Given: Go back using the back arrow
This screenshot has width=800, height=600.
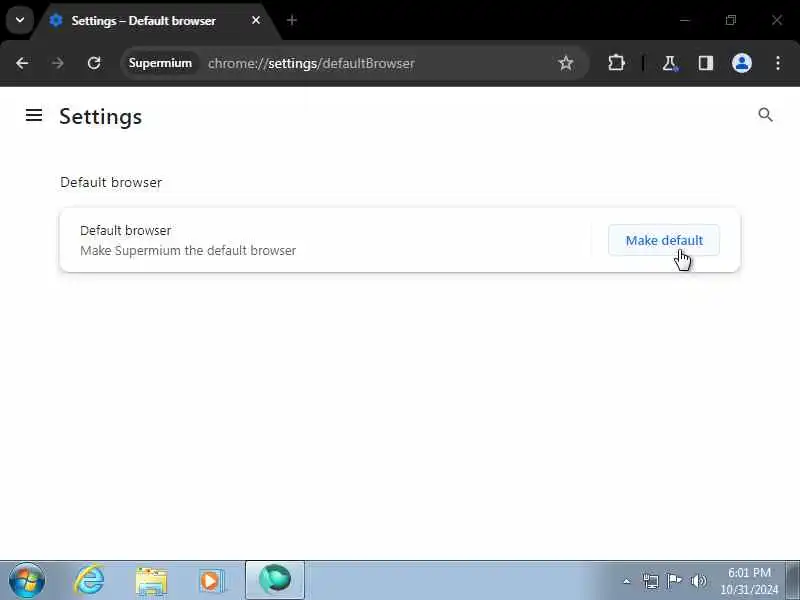Looking at the screenshot, I should [x=22, y=63].
